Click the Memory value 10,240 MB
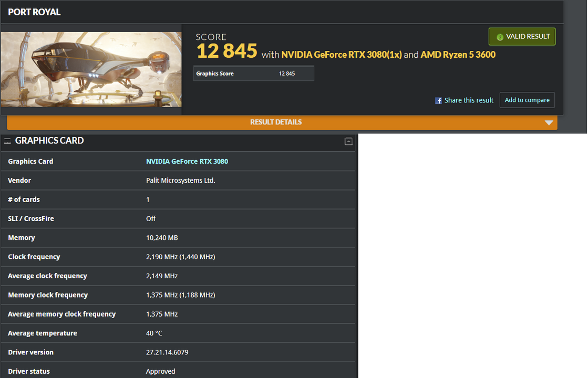Screen dimensions: 588x378 (x=162, y=237)
